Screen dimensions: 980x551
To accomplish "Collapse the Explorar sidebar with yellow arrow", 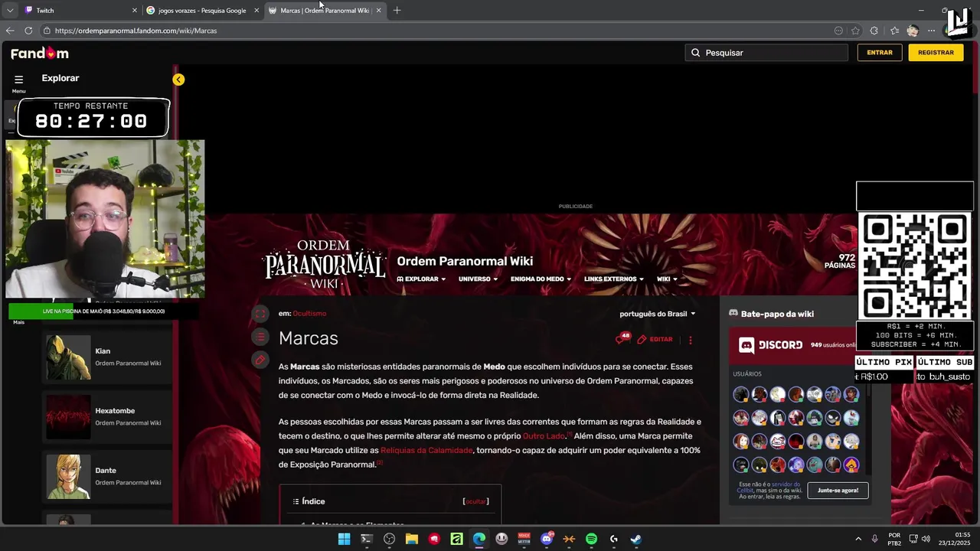I will coord(178,80).
